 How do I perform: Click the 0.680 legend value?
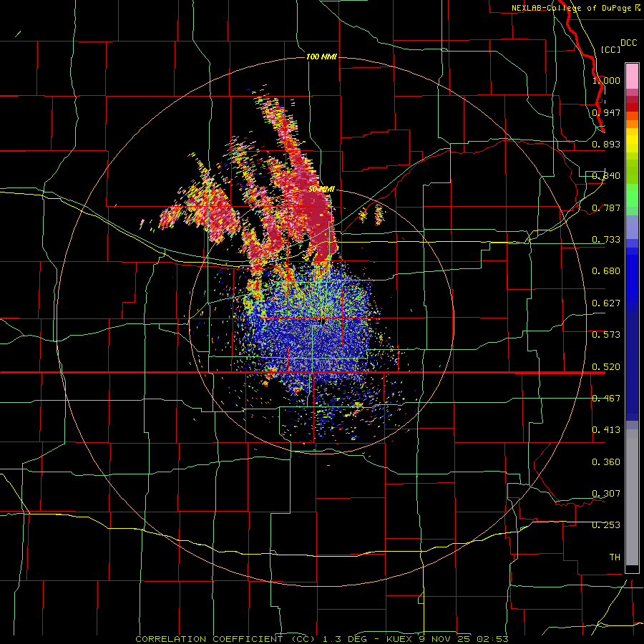coord(606,271)
